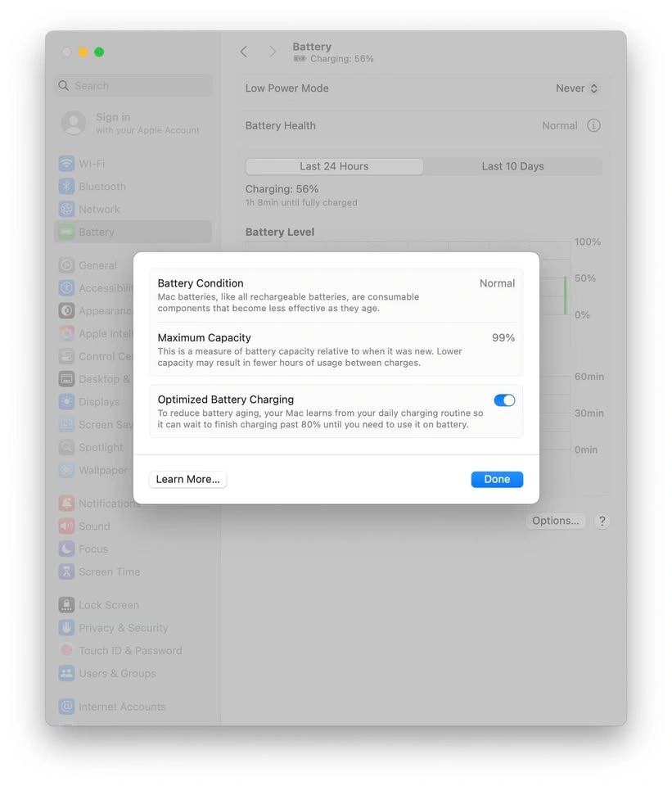Open the Low Power Mode dropdown
The height and width of the screenshot is (786, 672).
pyautogui.click(x=577, y=88)
